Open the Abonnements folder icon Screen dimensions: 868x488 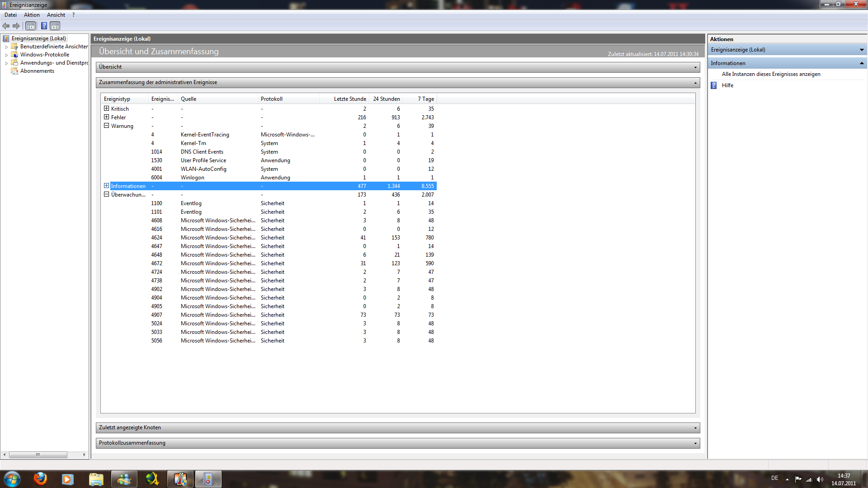[x=14, y=71]
